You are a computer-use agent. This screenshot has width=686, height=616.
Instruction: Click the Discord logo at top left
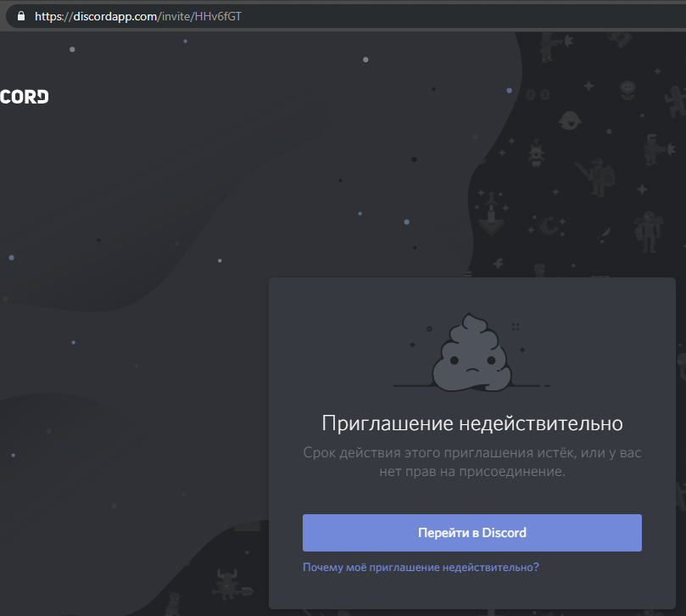tap(24, 96)
